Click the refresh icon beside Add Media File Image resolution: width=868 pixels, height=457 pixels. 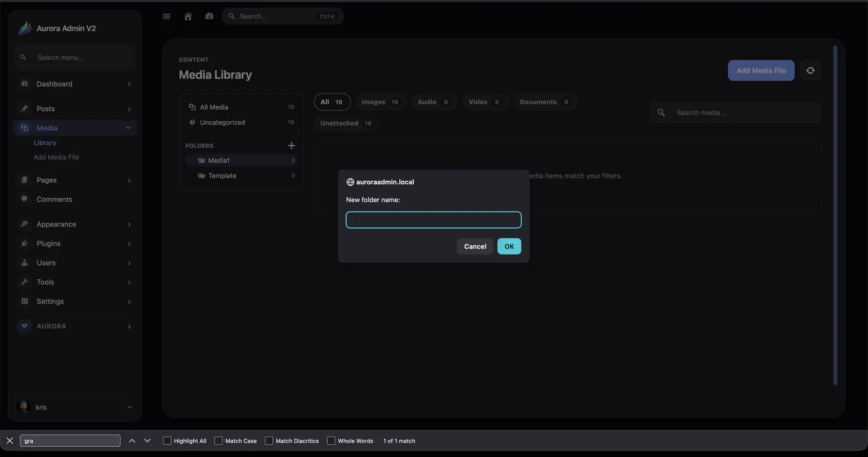coord(810,71)
